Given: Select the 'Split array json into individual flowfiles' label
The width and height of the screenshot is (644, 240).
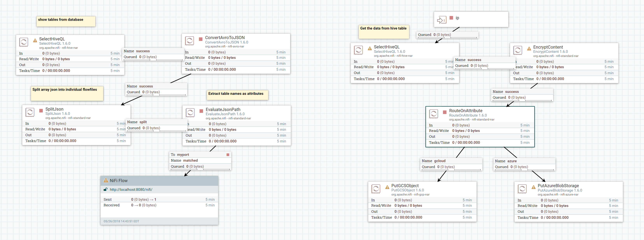Looking at the screenshot, I should coord(67,94).
